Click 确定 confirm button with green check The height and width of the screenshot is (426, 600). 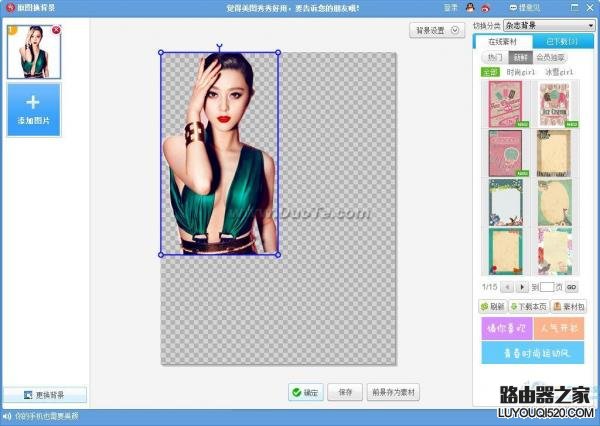(x=305, y=392)
